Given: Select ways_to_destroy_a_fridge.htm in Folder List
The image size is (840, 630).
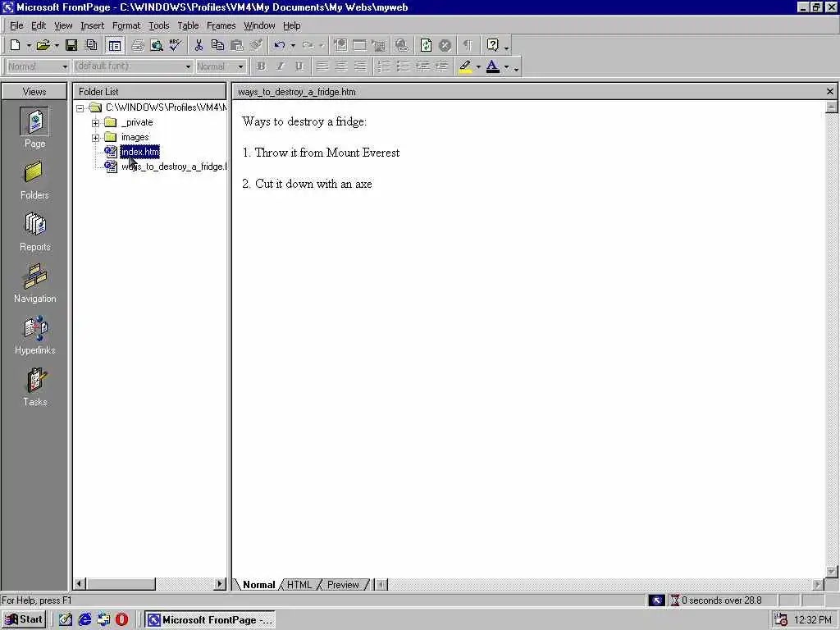Looking at the screenshot, I should [x=173, y=167].
